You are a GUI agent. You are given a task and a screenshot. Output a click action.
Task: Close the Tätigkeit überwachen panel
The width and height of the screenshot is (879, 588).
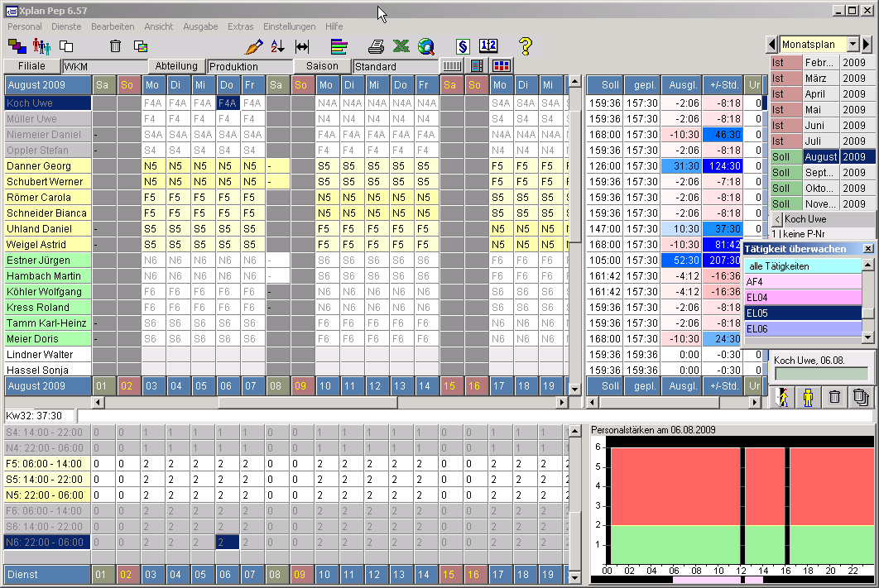(868, 249)
